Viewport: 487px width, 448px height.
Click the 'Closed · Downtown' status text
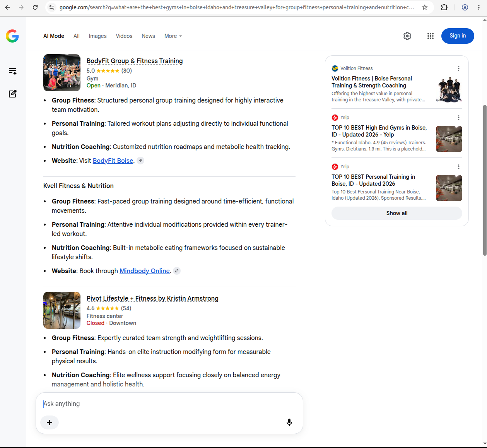pos(111,323)
